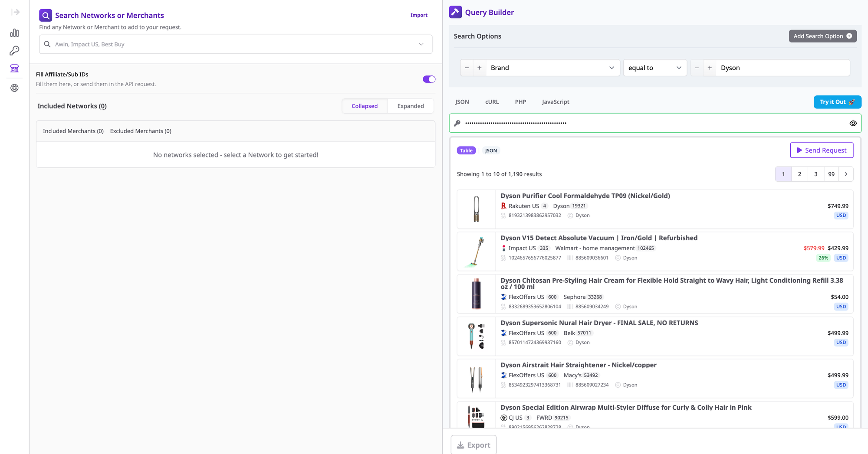
Task: Click 'Dyson Airstrait Hair Straightener - Nickel/copper' title
Action: coord(579,365)
